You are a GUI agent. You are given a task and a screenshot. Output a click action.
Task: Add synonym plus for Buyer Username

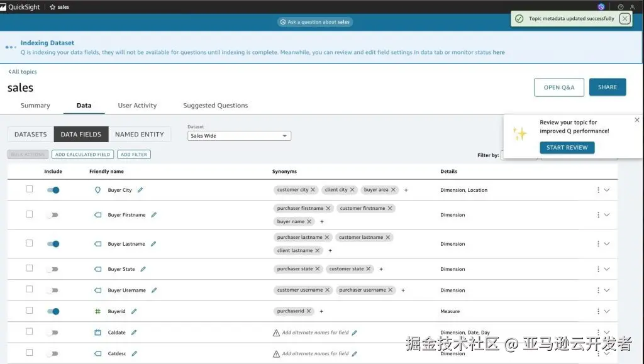pos(403,290)
